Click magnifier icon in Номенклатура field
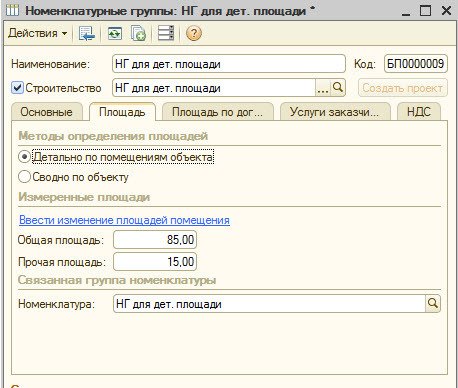 pyautogui.click(x=433, y=303)
